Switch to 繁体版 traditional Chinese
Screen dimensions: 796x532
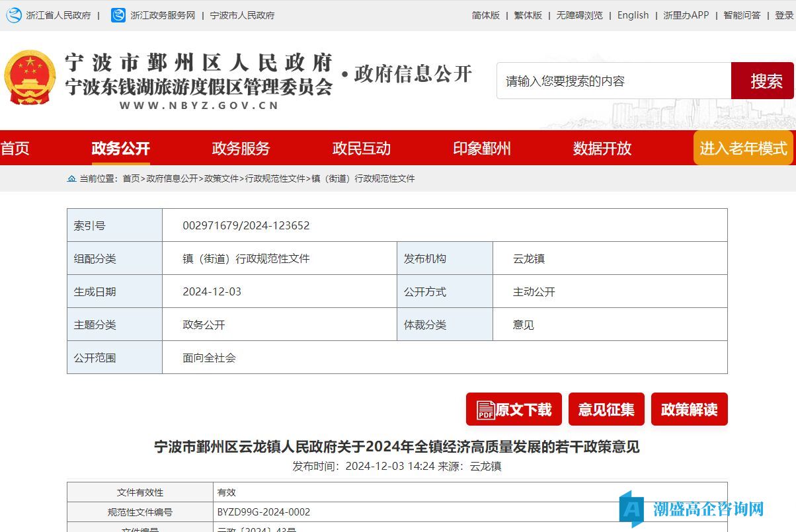point(528,15)
